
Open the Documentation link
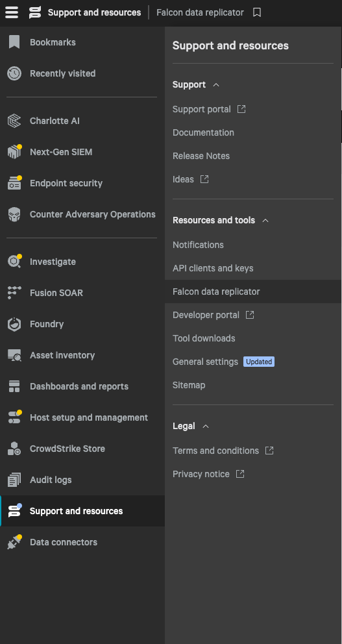pyautogui.click(x=203, y=132)
